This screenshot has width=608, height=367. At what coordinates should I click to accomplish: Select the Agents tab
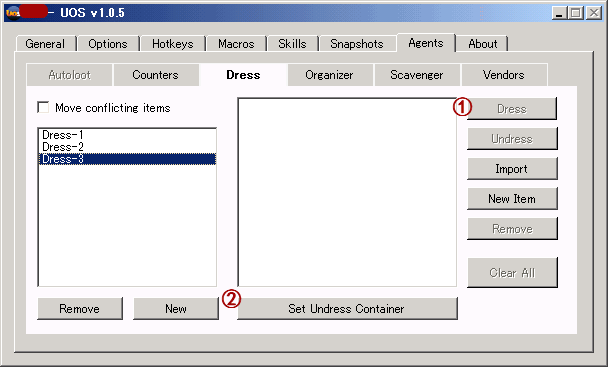[425, 43]
